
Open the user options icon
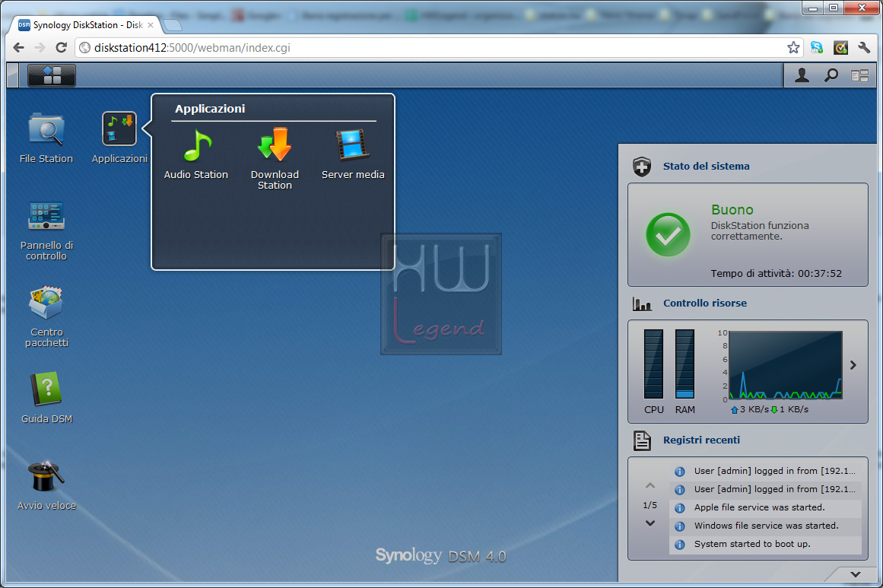coord(802,75)
